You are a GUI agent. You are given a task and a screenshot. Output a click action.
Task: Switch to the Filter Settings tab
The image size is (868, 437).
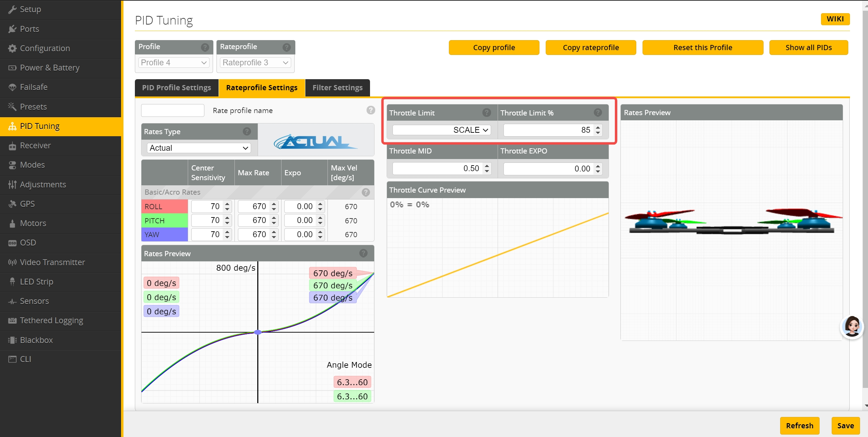tap(337, 88)
